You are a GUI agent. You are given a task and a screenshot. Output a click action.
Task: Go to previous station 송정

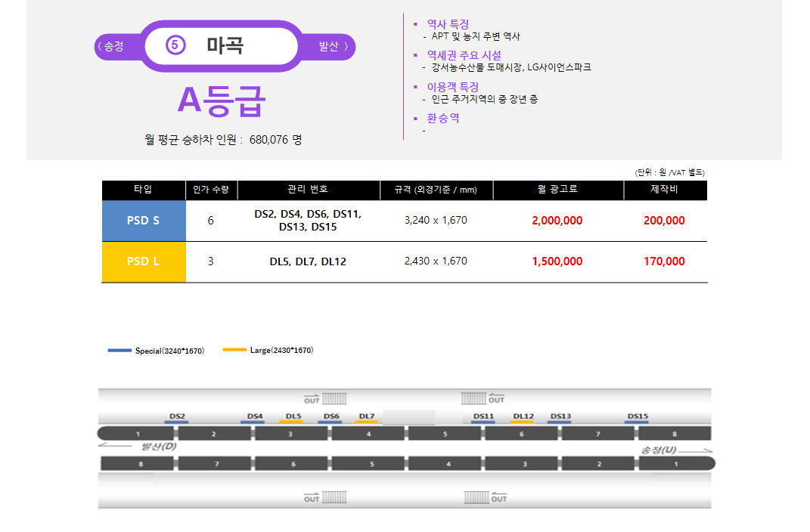[x=111, y=46]
